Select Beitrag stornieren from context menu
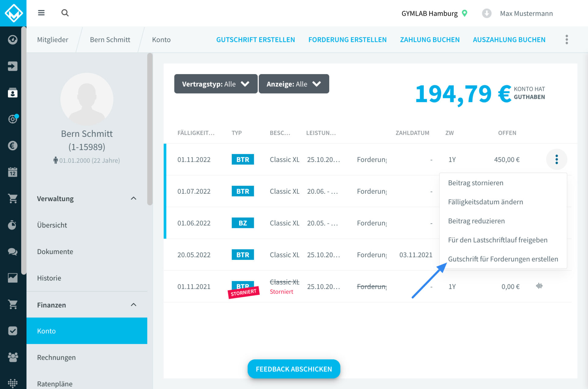588x389 pixels. pyautogui.click(x=476, y=183)
